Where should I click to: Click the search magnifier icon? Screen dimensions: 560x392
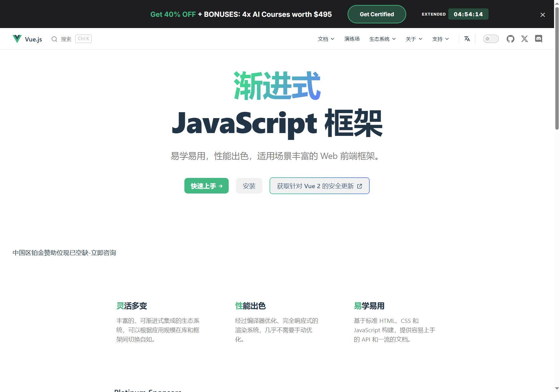54,39
